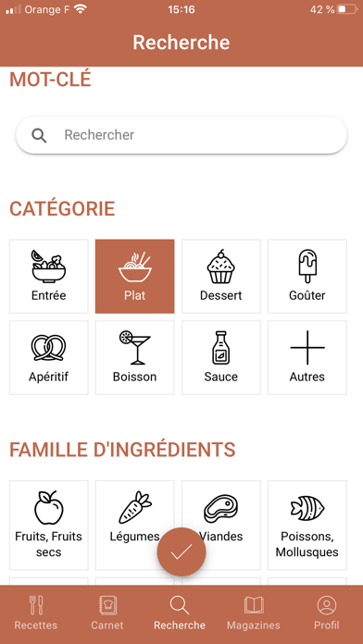This screenshot has height=644, width=363.
Task: Tap the Recherche tab in bottom bar
Action: (x=180, y=613)
